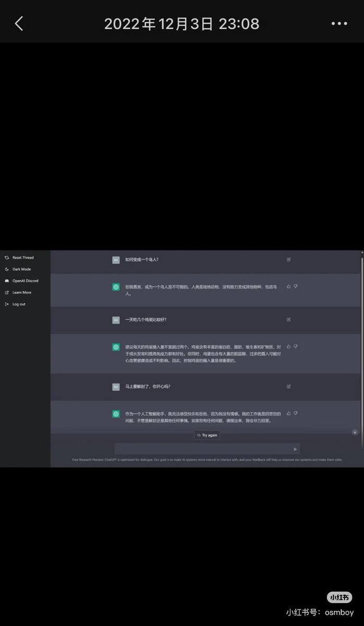The width and height of the screenshot is (364, 626).
Task: Click the reply text starting "建议每天的鸡蛋摄入量"
Action: 203,353
